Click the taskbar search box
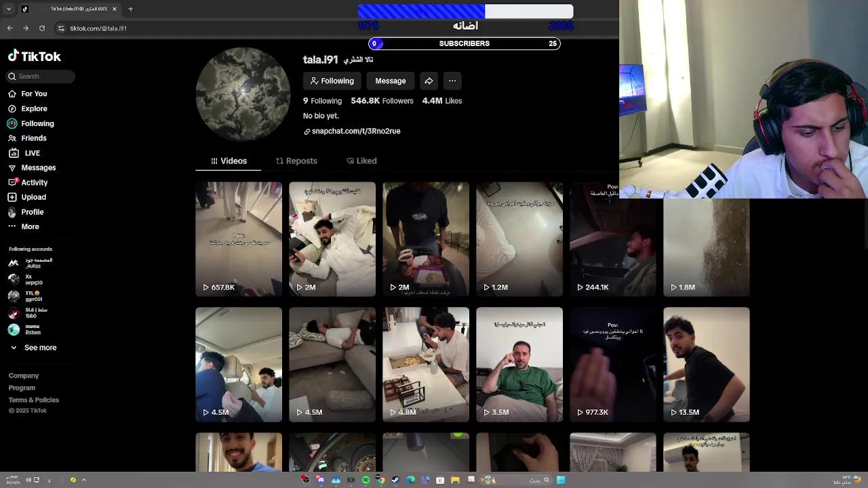This screenshot has height=488, width=868. click(x=517, y=480)
